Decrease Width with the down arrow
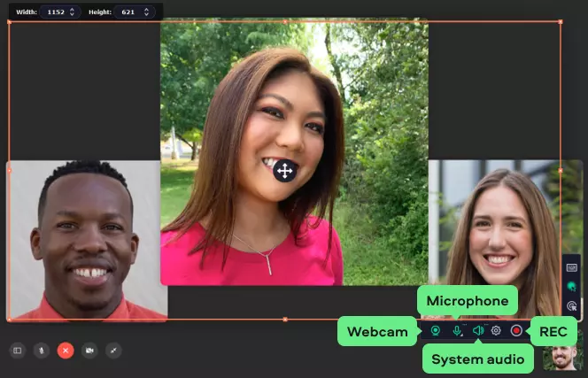This screenshot has height=378, width=588. pos(72,15)
